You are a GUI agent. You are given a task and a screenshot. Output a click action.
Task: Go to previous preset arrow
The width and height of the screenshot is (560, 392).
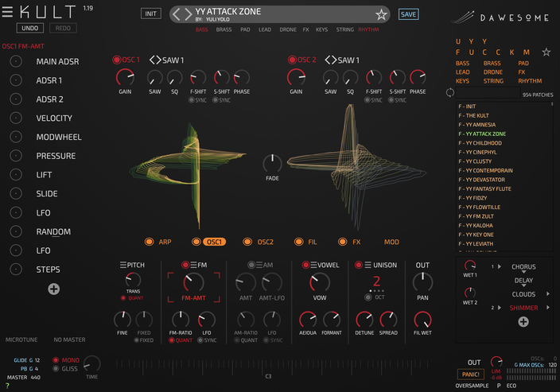[x=176, y=14]
